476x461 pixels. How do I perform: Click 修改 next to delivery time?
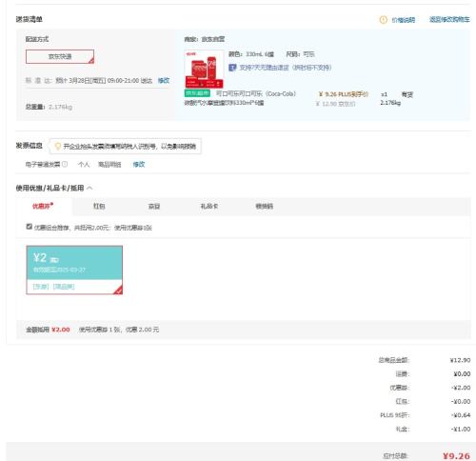tap(164, 81)
